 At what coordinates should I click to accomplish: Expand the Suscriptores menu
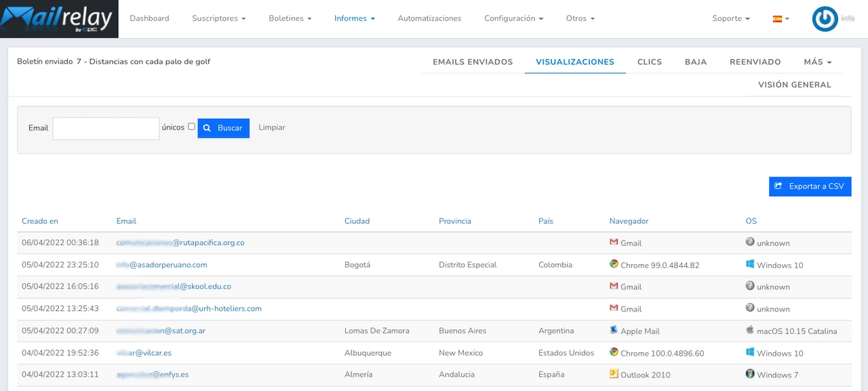pos(218,18)
